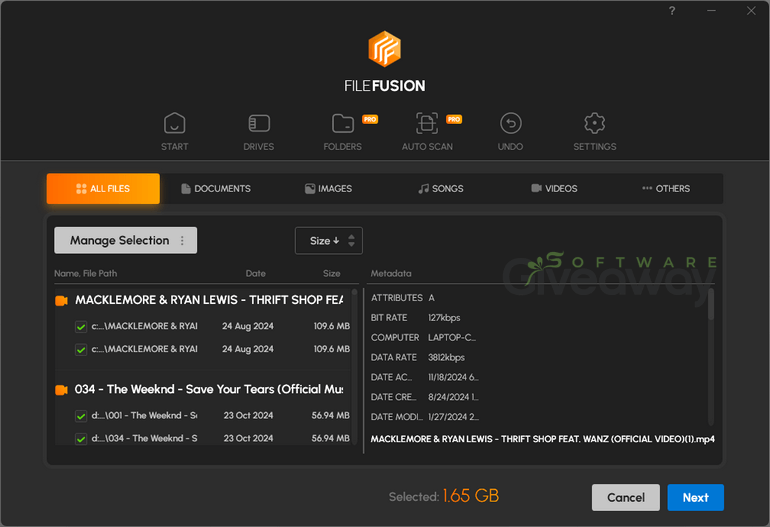Open the Settings gear icon
The width and height of the screenshot is (770, 527).
click(594, 124)
